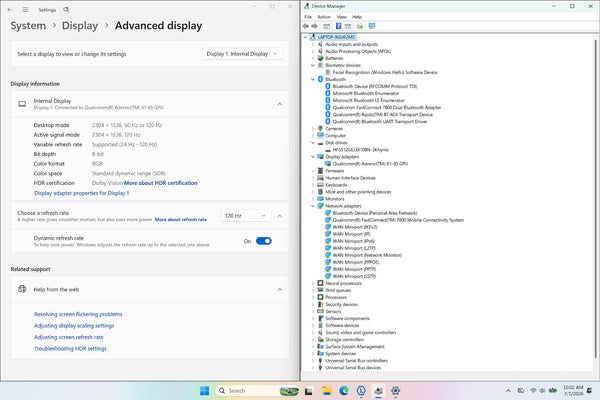Screen dimensions: 600x400
Task: Expand the Processors device category
Action: point(313,297)
